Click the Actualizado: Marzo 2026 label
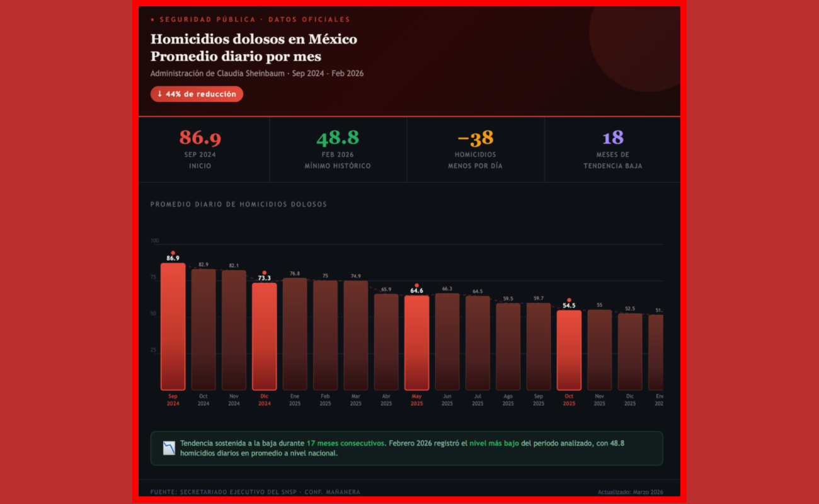The width and height of the screenshot is (819, 504). click(630, 491)
